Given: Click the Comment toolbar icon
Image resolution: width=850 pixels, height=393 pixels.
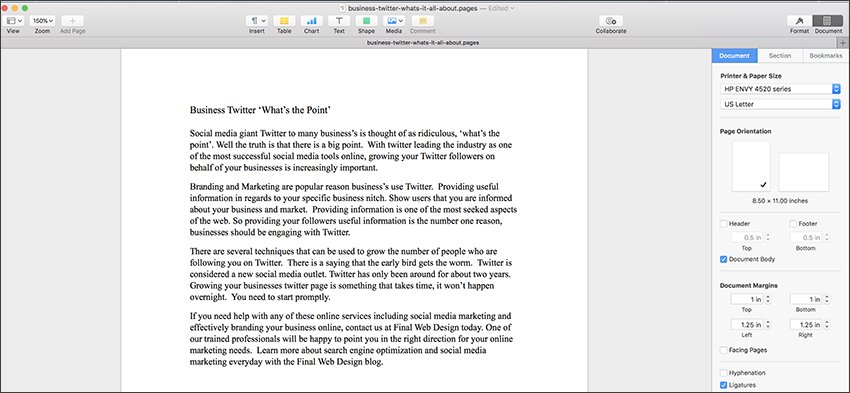Looking at the screenshot, I should pos(423,21).
